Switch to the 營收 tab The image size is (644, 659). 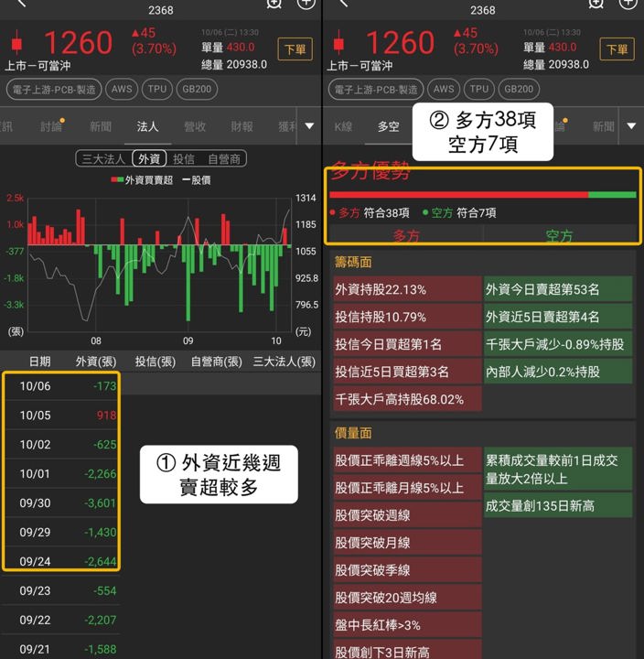pos(195,126)
